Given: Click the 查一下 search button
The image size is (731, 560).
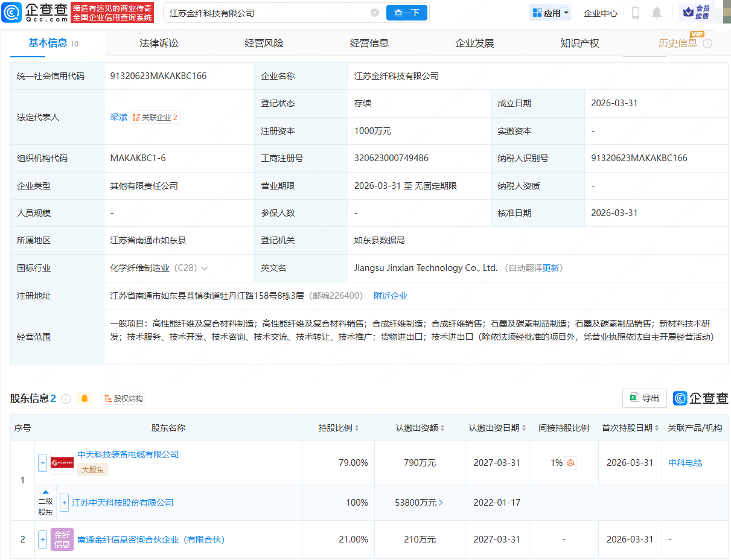Looking at the screenshot, I should [x=406, y=12].
